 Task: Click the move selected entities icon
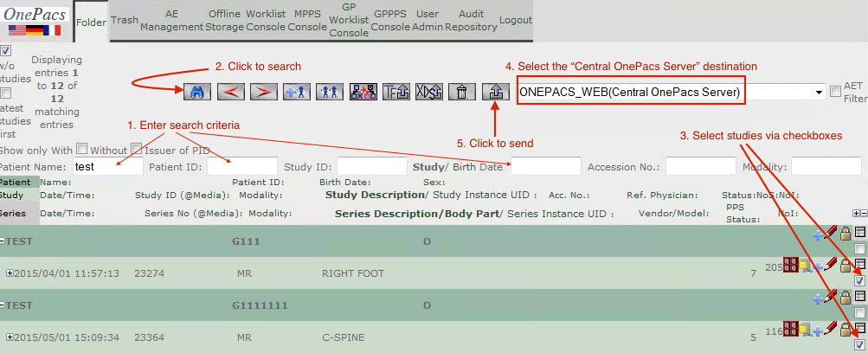click(x=363, y=92)
